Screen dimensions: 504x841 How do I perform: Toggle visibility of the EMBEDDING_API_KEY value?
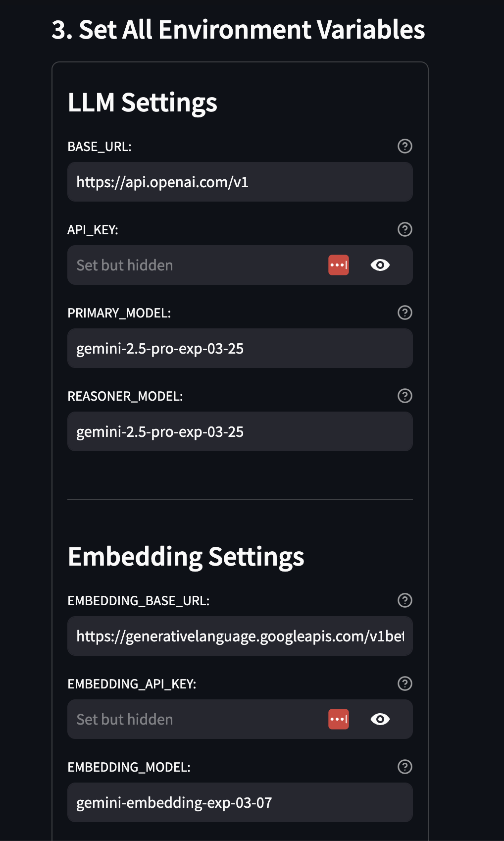[x=380, y=719]
